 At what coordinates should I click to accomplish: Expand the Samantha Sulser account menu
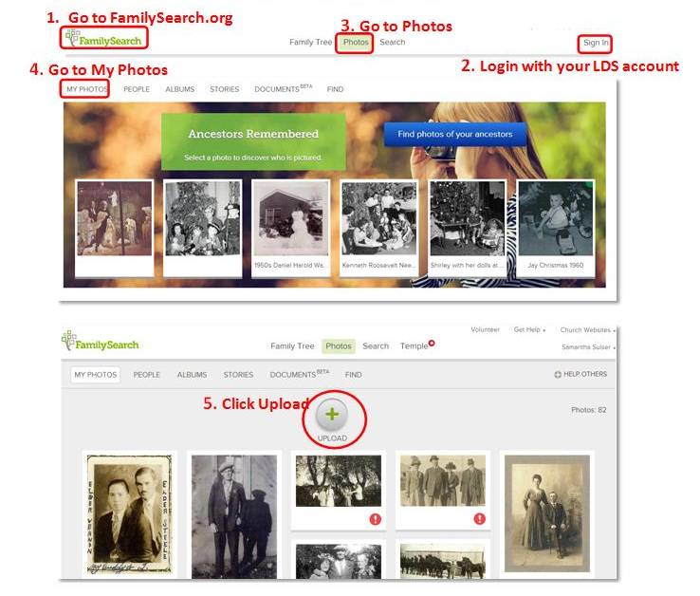tap(588, 346)
